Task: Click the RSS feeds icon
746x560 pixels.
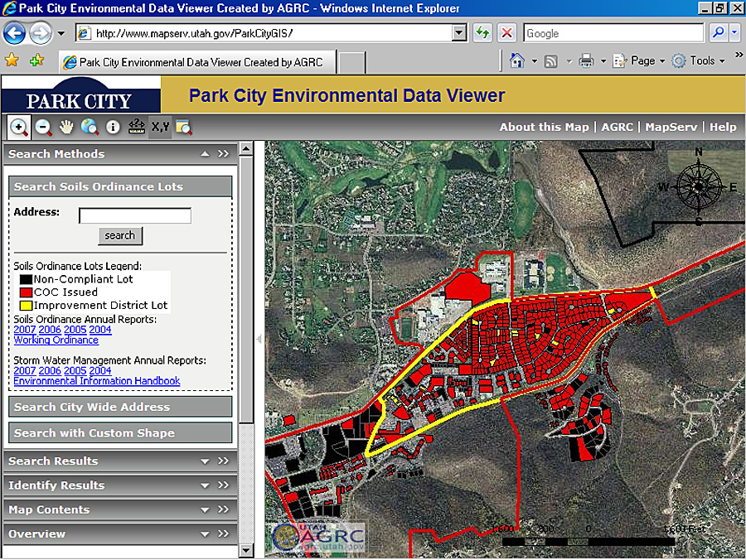Action: (x=551, y=61)
